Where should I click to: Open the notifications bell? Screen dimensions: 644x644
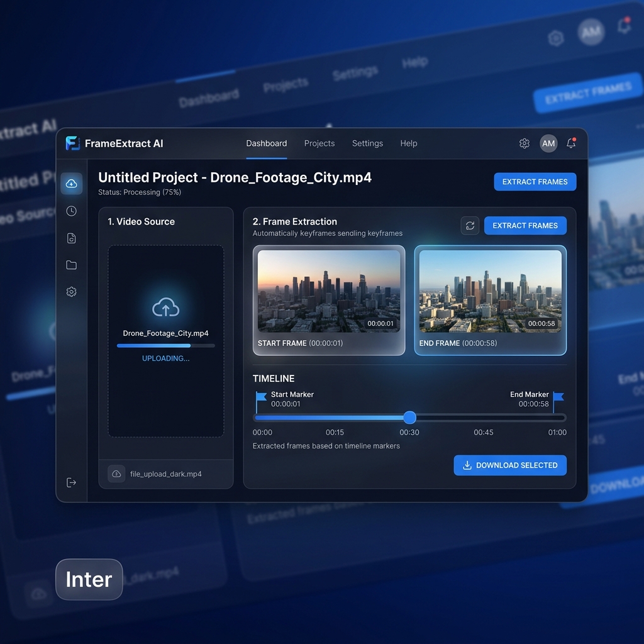pos(571,143)
